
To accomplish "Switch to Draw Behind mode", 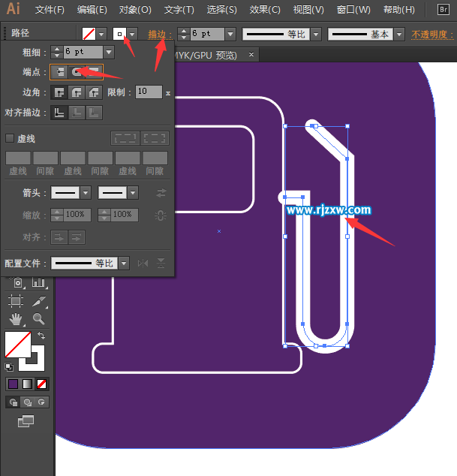I will (28, 402).
